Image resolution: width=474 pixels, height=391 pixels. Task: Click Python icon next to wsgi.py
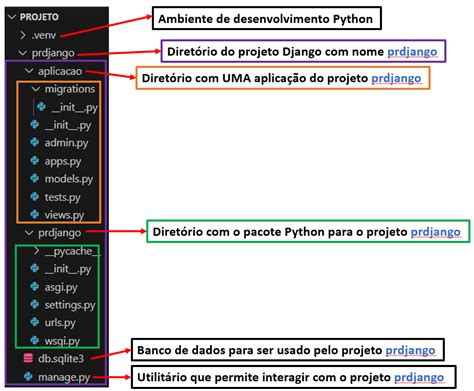[35, 340]
